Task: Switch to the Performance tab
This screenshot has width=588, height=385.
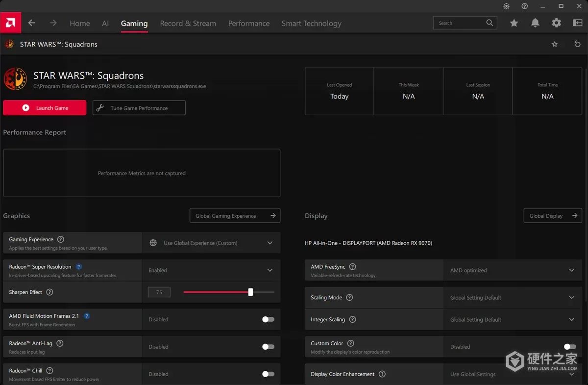Action: coord(249,23)
